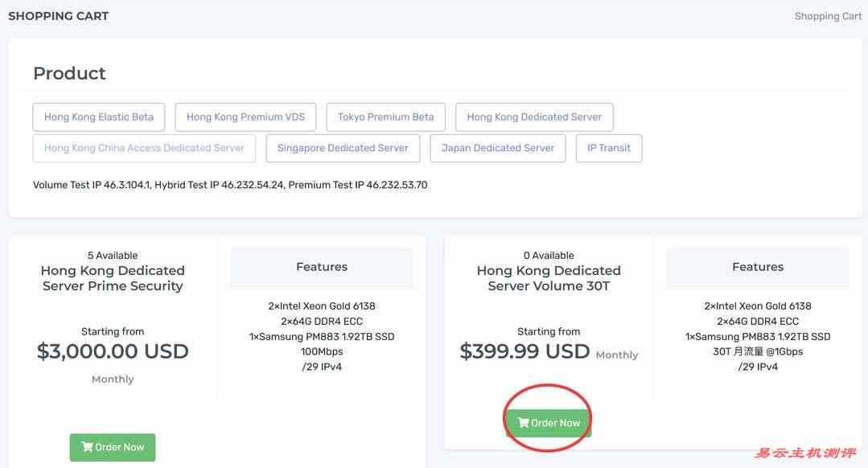Open Hong Kong China Access Dedicated Server
Image resolution: width=868 pixels, height=468 pixels.
[144, 148]
